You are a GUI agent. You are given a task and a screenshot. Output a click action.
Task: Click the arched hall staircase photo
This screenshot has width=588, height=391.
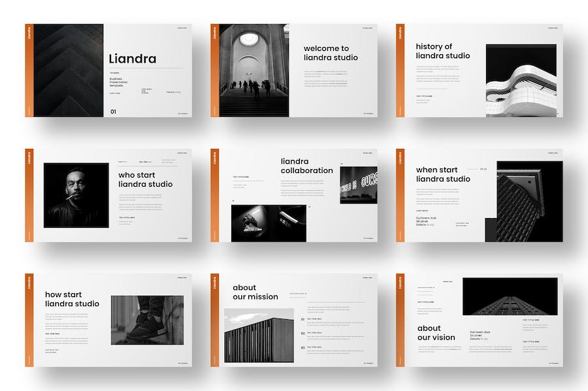click(254, 70)
